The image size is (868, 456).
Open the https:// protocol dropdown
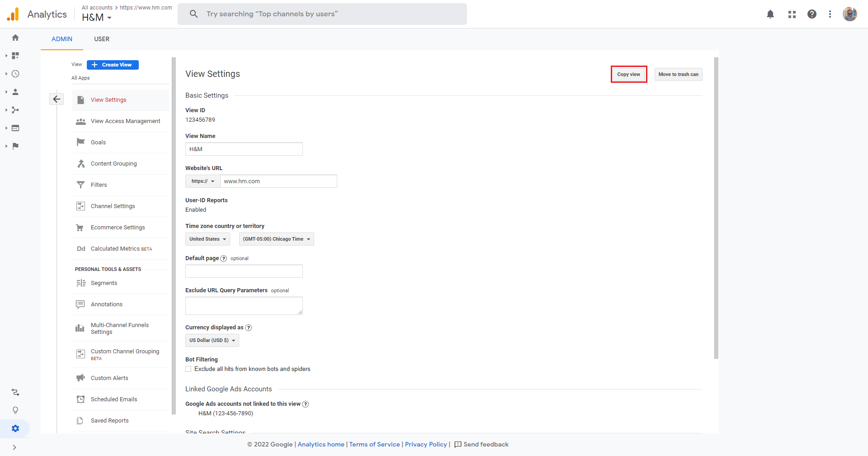203,181
